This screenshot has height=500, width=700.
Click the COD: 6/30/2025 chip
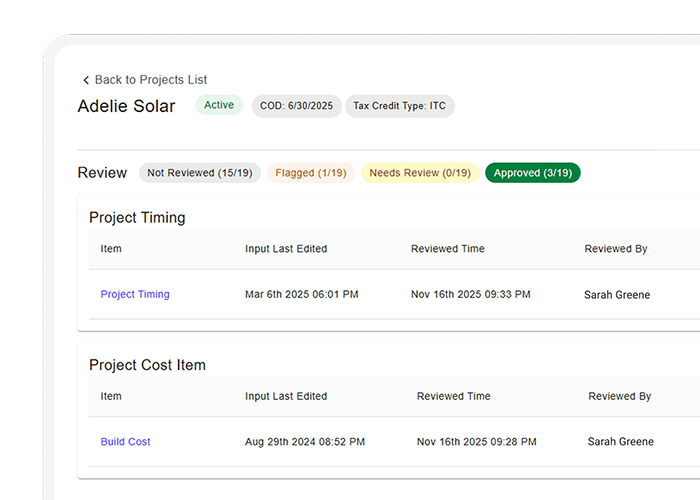pos(296,106)
